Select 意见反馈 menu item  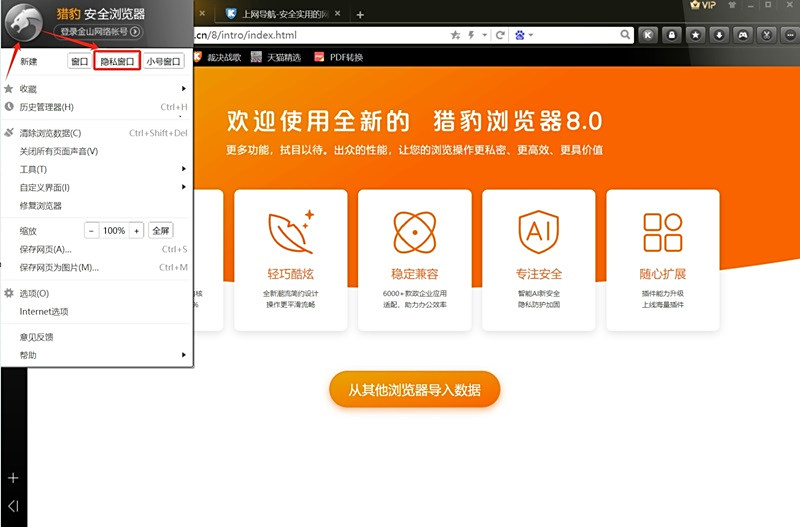click(96, 337)
